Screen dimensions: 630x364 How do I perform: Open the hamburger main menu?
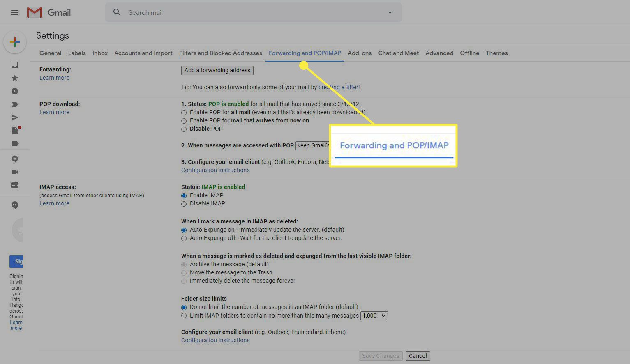pyautogui.click(x=15, y=12)
